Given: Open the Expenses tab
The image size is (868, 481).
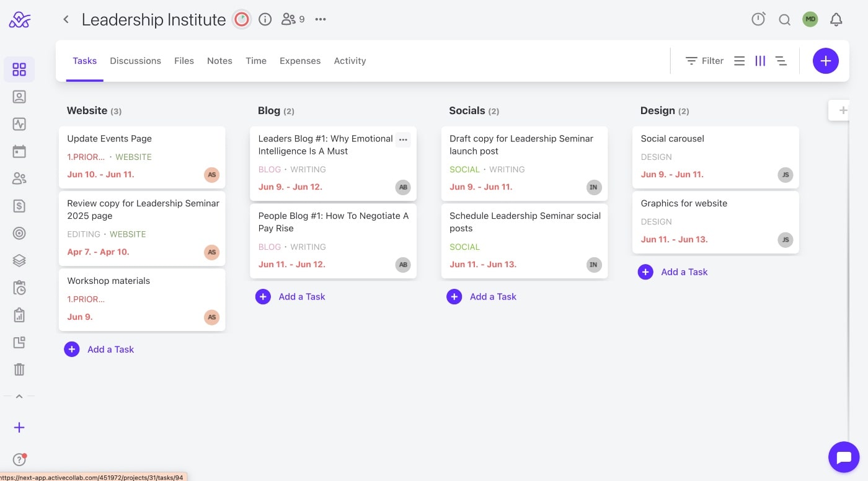Looking at the screenshot, I should (300, 61).
